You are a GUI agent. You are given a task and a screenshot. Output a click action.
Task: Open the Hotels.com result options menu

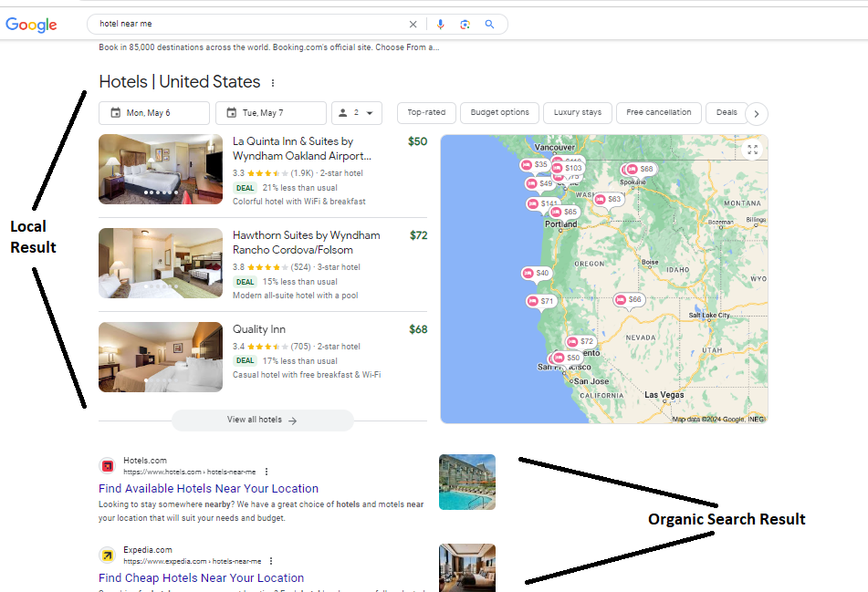(267, 472)
